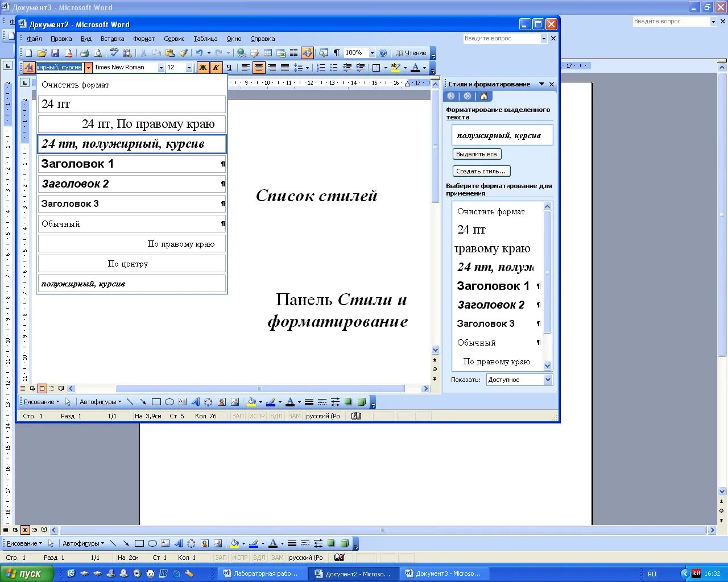The width and height of the screenshot is (728, 582).
Task: Click the printer icon in the standard toolbar
Action: pyautogui.click(x=84, y=53)
